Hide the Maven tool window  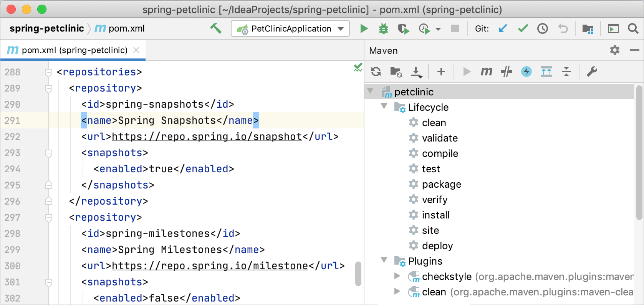[635, 50]
